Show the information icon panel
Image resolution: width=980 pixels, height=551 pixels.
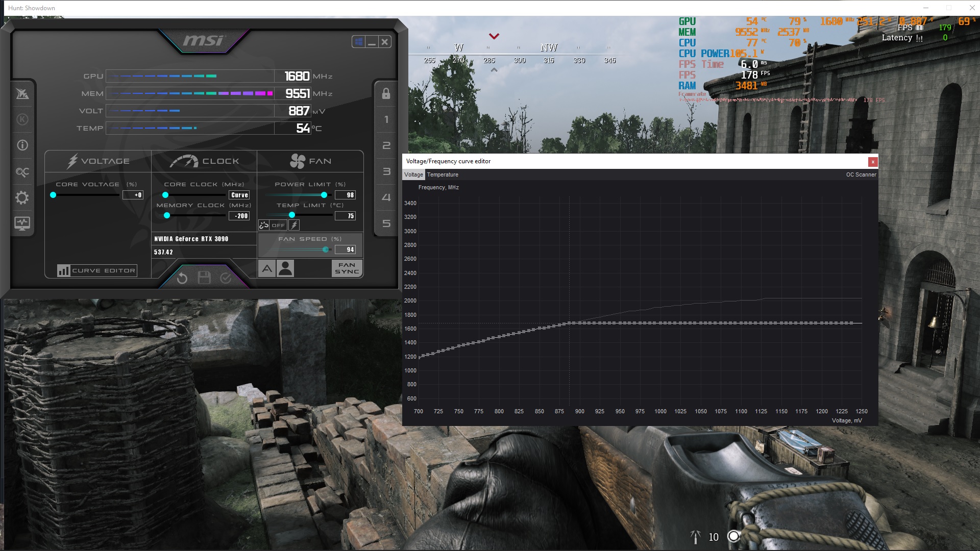(x=22, y=145)
